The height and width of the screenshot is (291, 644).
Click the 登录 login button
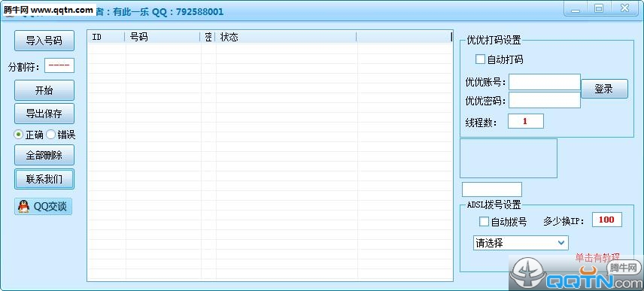pyautogui.click(x=604, y=89)
